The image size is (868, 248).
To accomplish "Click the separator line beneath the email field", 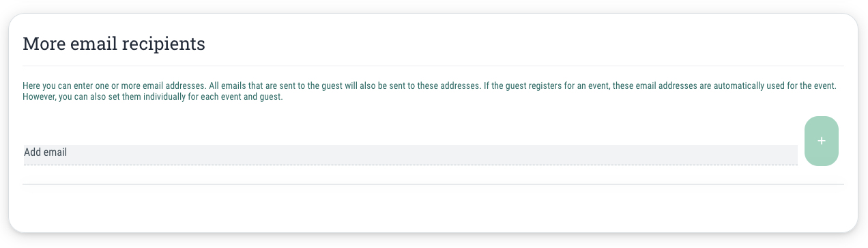I will point(433,184).
